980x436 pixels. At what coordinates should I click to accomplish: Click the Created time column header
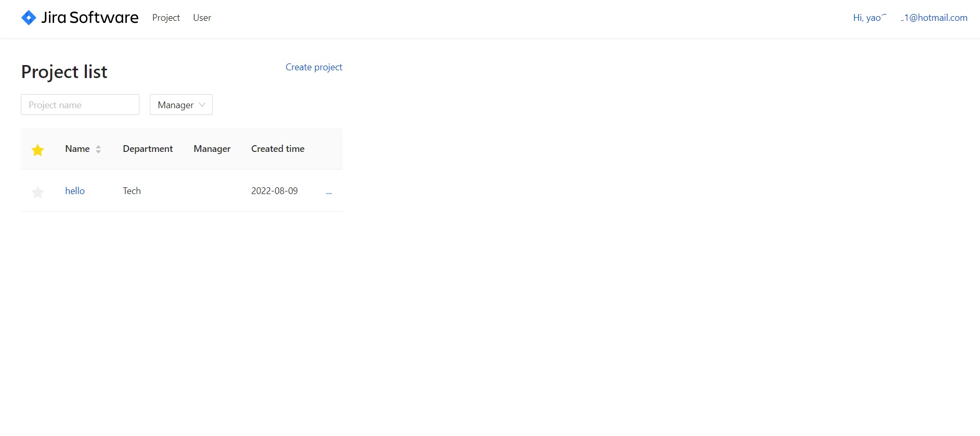278,149
